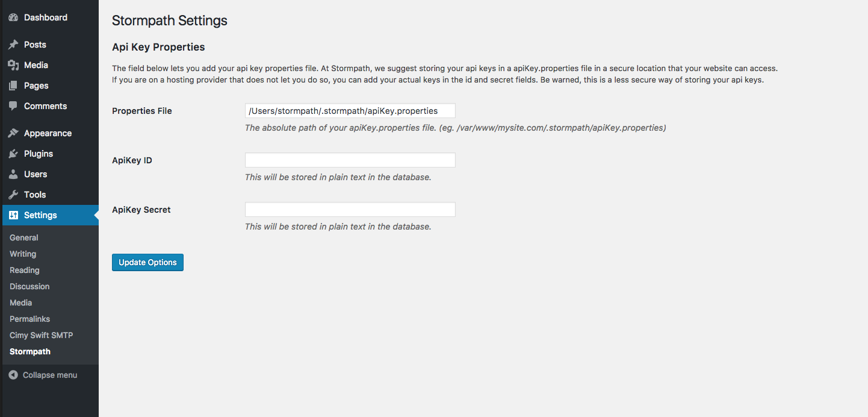Click the Pages icon in sidebar
Screen dimensions: 868x417
[x=13, y=86]
